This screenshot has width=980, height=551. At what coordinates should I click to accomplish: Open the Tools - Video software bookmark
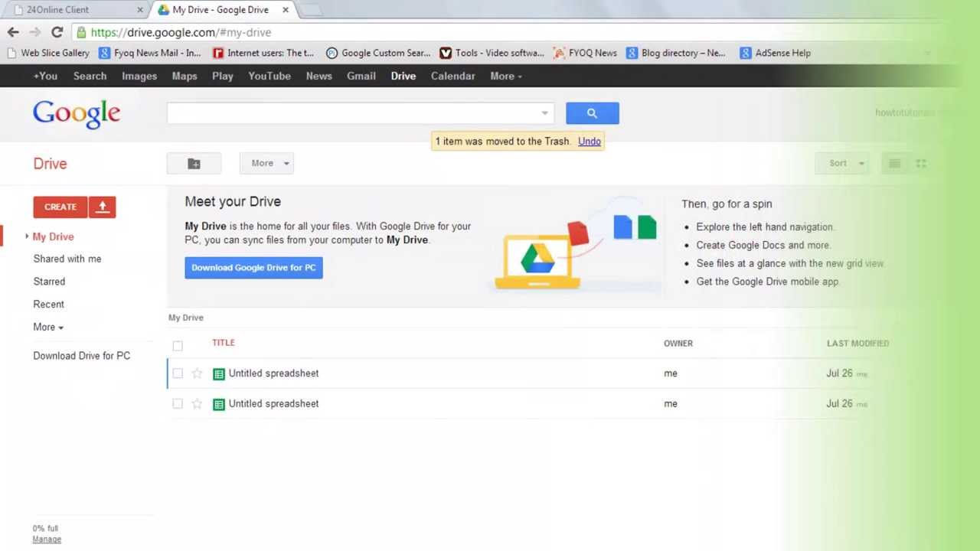click(x=492, y=53)
